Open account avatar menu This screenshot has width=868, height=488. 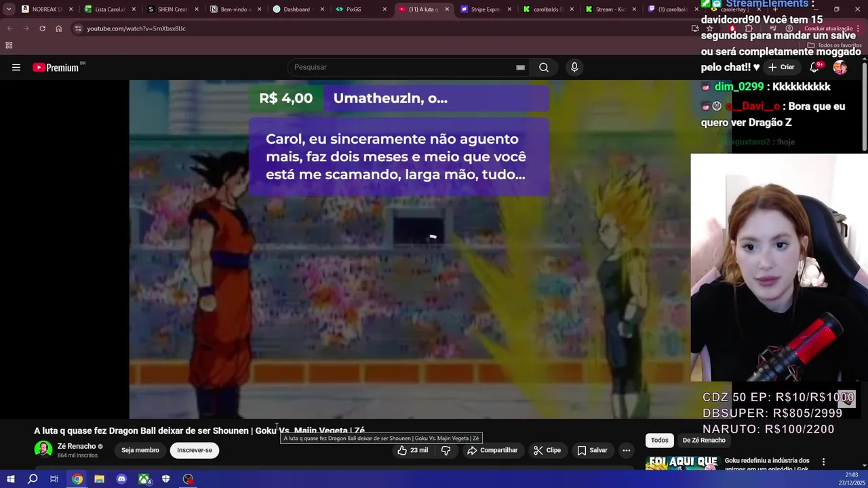point(840,67)
